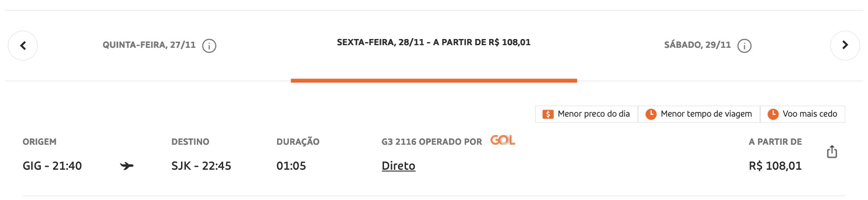Click the share flight icon
Viewport: 868px width, 200px height.
(x=832, y=152)
